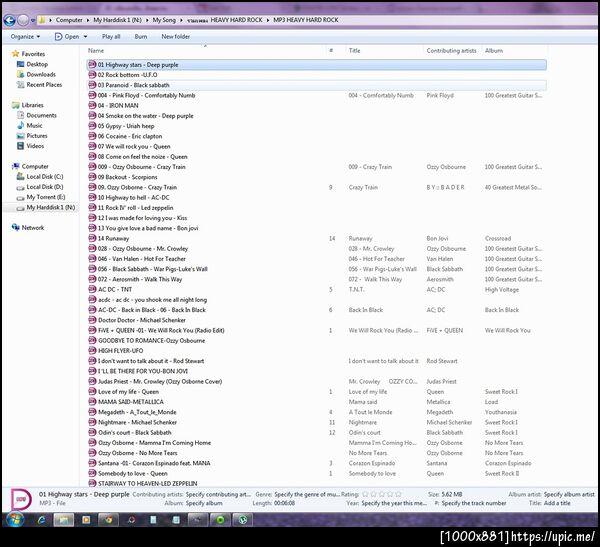600x547 pixels.
Task: Click the folder icon in address bar
Action: (x=42, y=20)
